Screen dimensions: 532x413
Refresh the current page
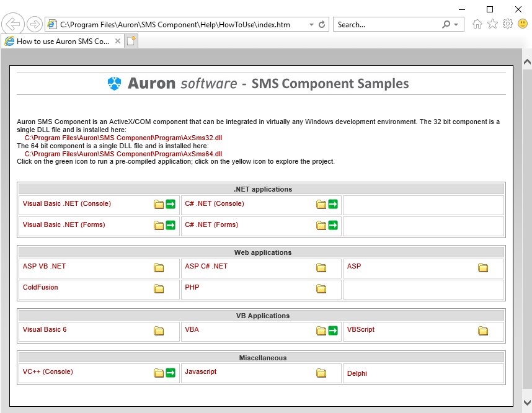point(322,25)
